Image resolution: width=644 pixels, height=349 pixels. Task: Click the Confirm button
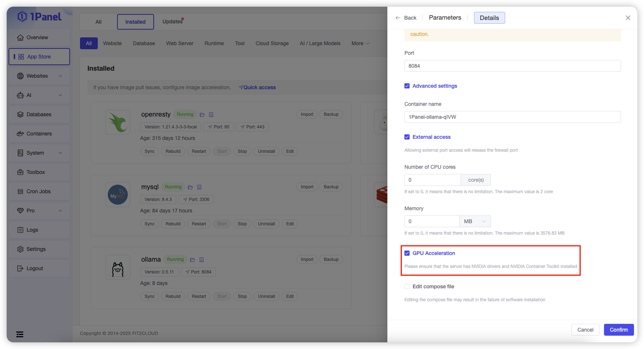618,330
